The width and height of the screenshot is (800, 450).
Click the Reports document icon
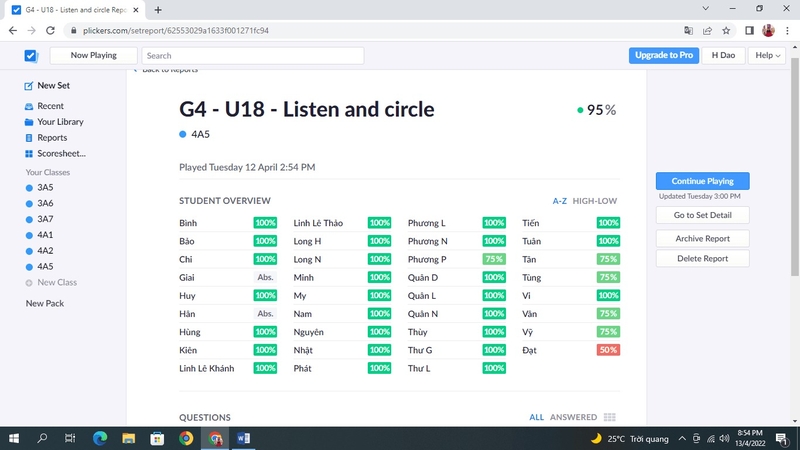(x=29, y=138)
